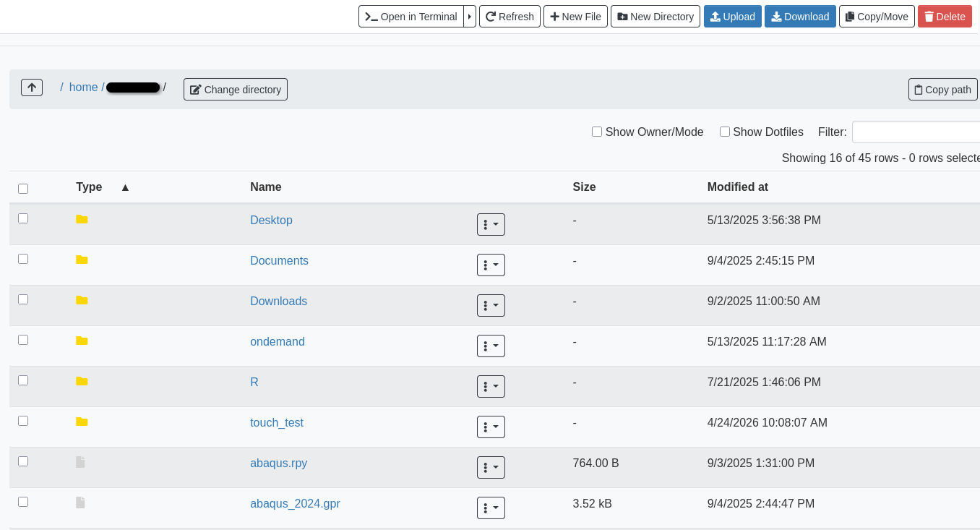
Task: Open the Desktop folder link
Action: [x=271, y=220]
